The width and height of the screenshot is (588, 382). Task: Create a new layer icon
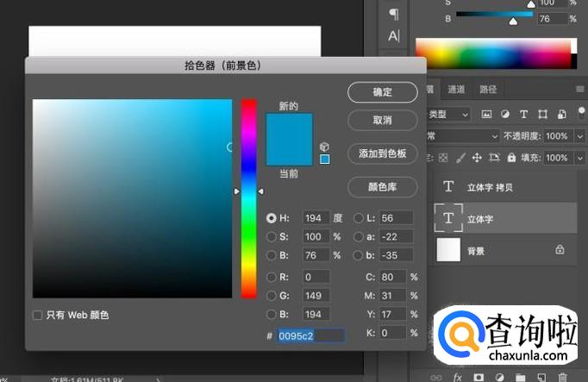click(x=541, y=377)
